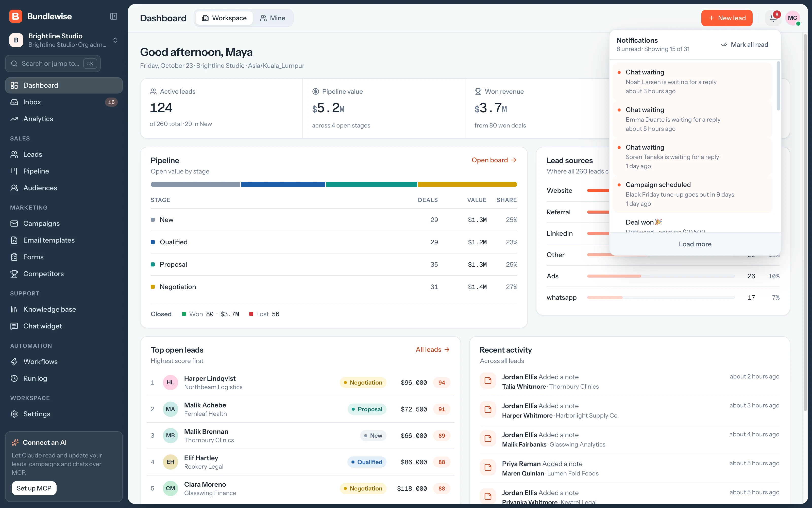Viewport: 812px width, 508px height.
Task: Click the notifications panel scrollbar
Action: 778,86
